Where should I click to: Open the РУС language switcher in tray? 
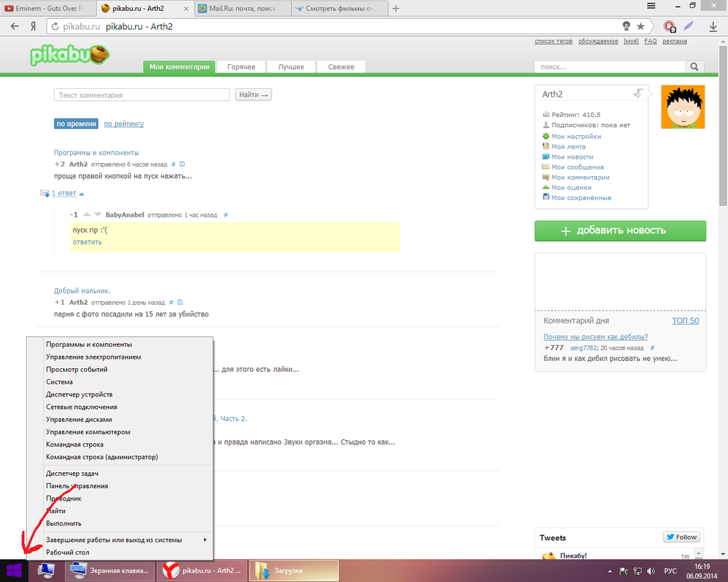pyautogui.click(x=671, y=571)
